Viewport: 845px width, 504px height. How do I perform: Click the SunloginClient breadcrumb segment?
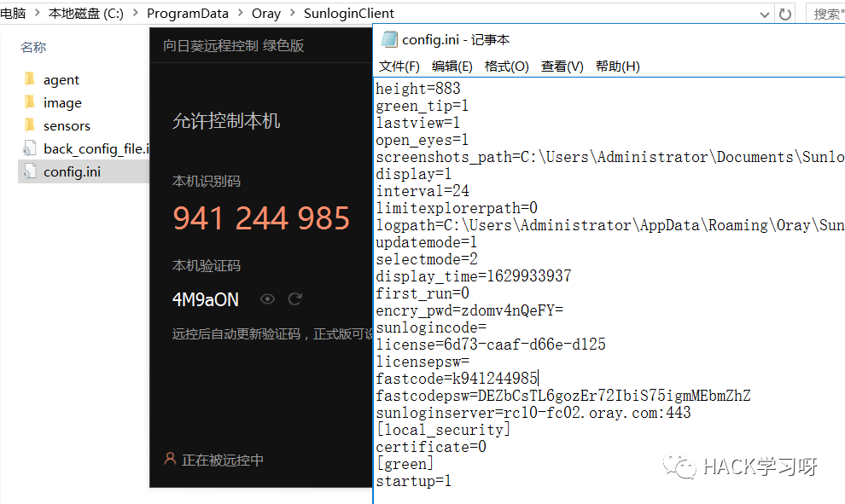click(349, 13)
